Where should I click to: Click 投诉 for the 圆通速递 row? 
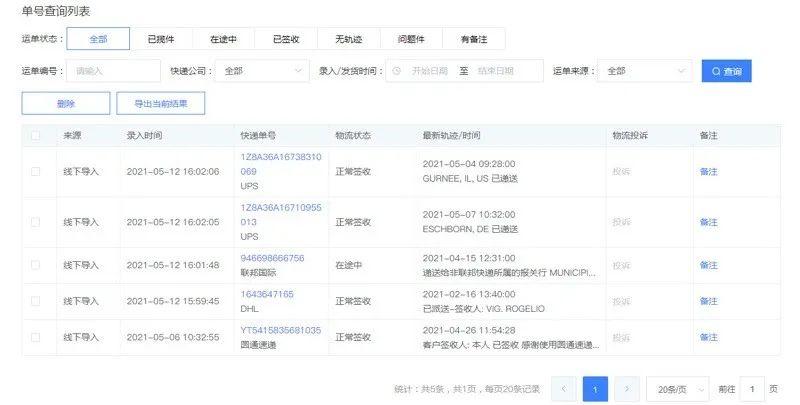point(621,337)
